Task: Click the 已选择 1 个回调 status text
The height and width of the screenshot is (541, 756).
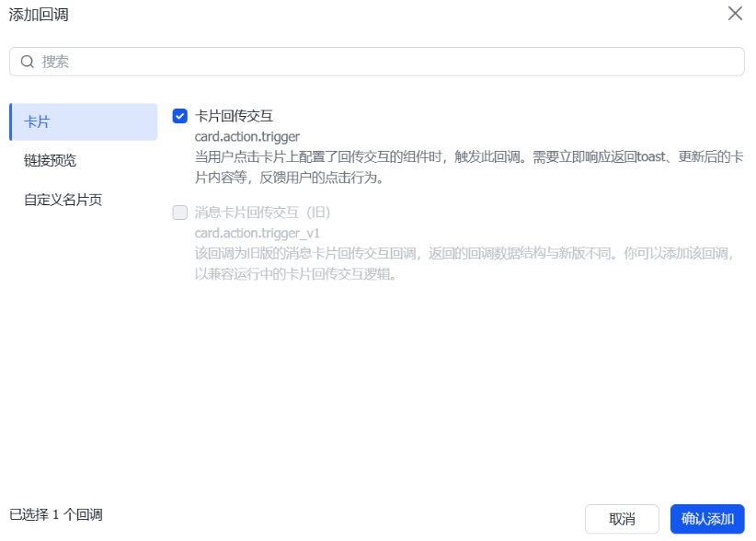Action: [56, 515]
